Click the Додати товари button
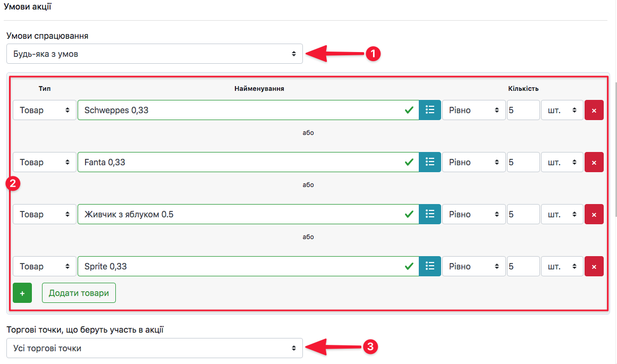617x364 pixels. (79, 293)
